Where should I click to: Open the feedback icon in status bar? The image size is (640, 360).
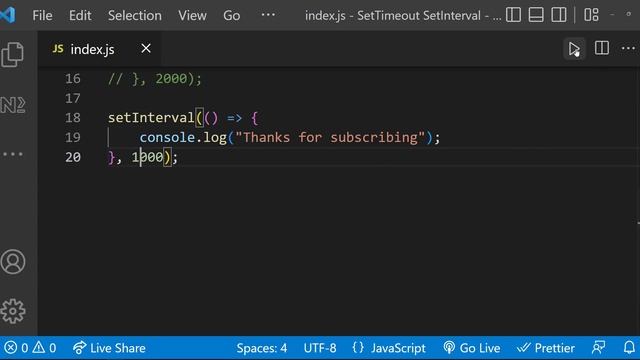coord(598,348)
